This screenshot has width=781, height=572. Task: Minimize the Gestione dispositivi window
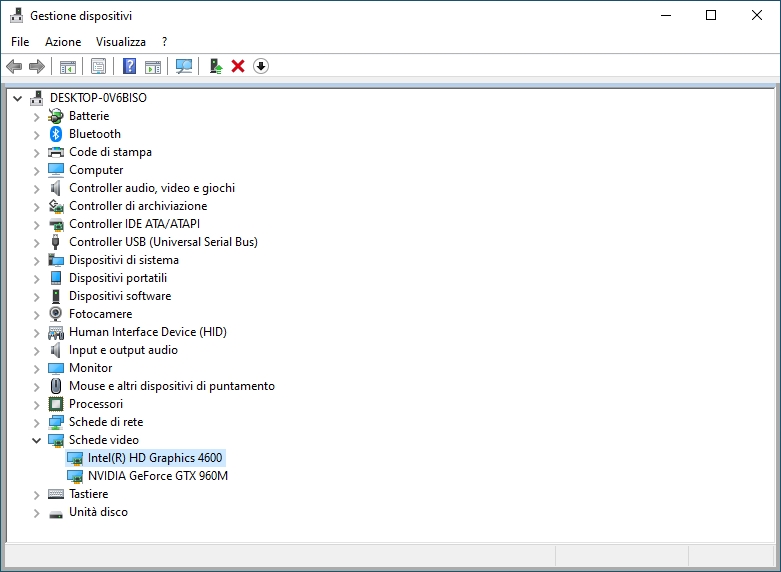point(666,15)
